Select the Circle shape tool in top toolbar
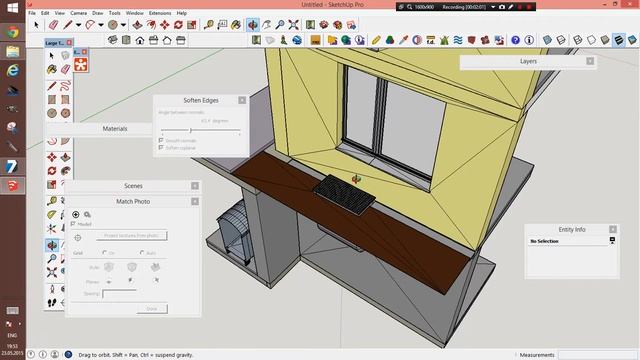The width and height of the screenshot is (640, 360). (x=113, y=25)
